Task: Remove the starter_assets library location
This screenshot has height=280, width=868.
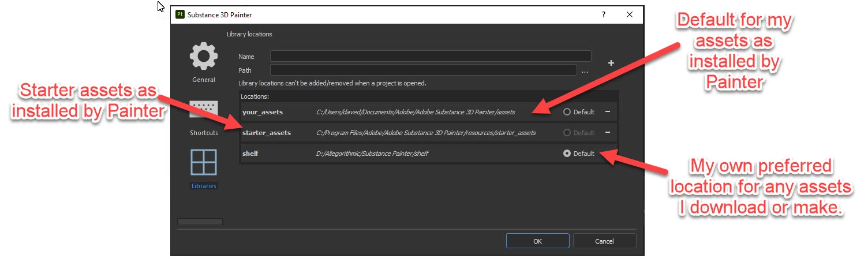Action: click(608, 132)
